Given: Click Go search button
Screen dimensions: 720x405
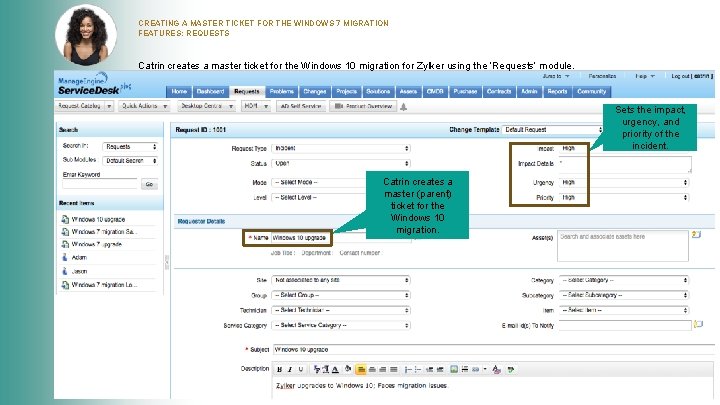Looking at the screenshot, I should 149,184.
